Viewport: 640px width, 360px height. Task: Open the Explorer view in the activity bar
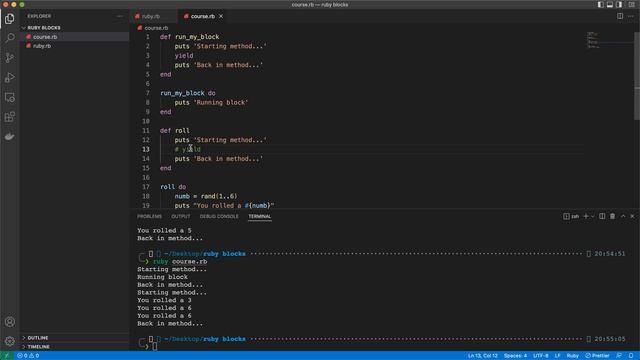tap(9, 19)
